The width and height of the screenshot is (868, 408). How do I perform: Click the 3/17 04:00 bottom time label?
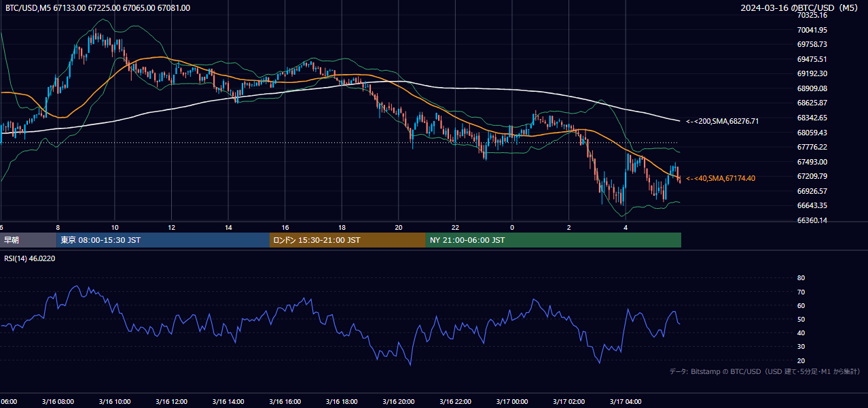point(626,402)
